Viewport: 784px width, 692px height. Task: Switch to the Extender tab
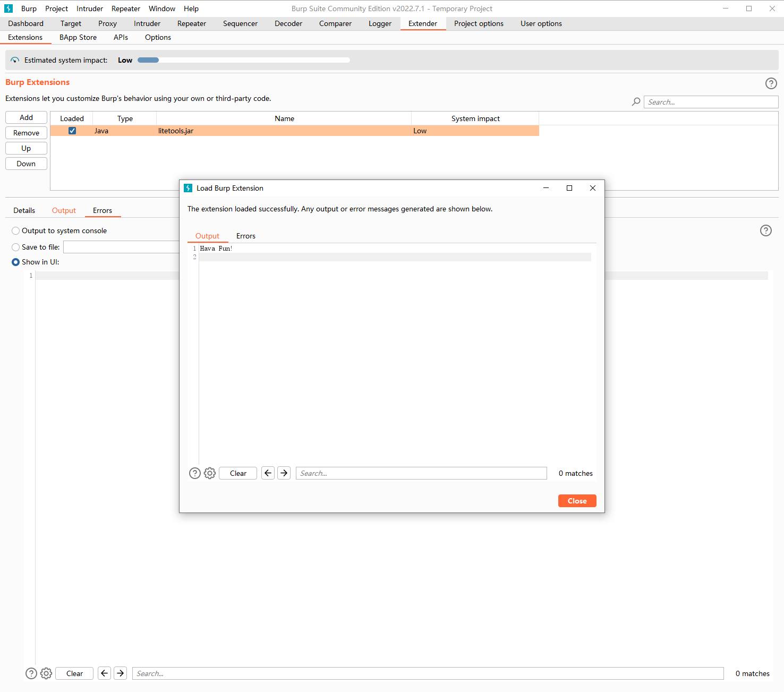423,23
